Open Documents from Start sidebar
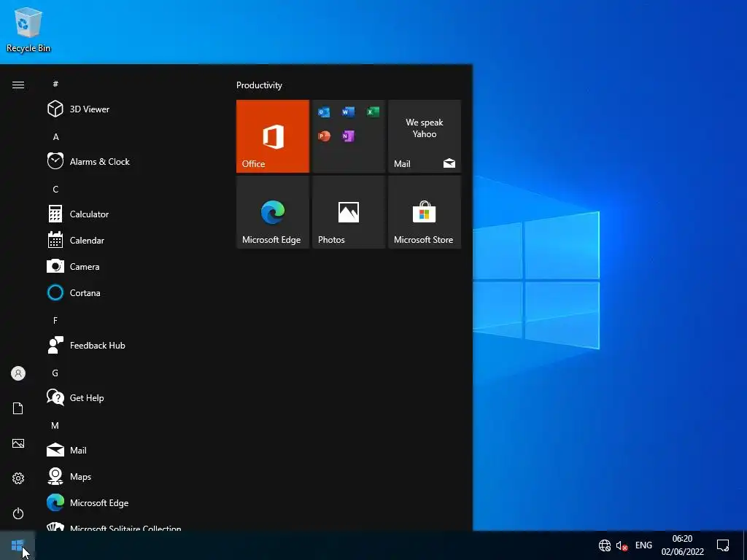This screenshot has width=747, height=560. 18,408
